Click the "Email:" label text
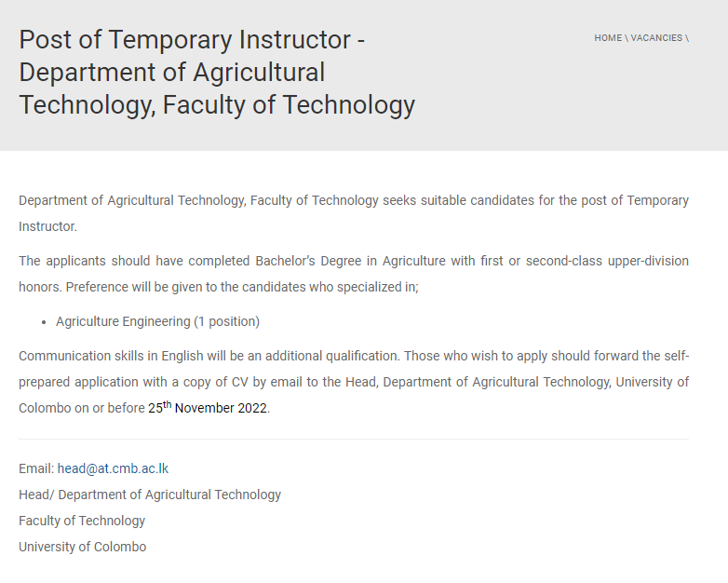Screen dimensions: 728x583 coord(36,468)
